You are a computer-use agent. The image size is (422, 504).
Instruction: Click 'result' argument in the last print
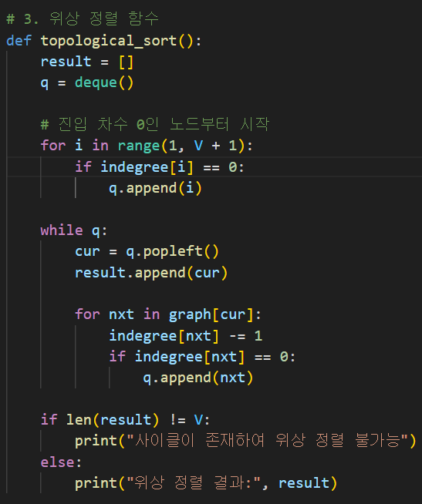point(304,482)
